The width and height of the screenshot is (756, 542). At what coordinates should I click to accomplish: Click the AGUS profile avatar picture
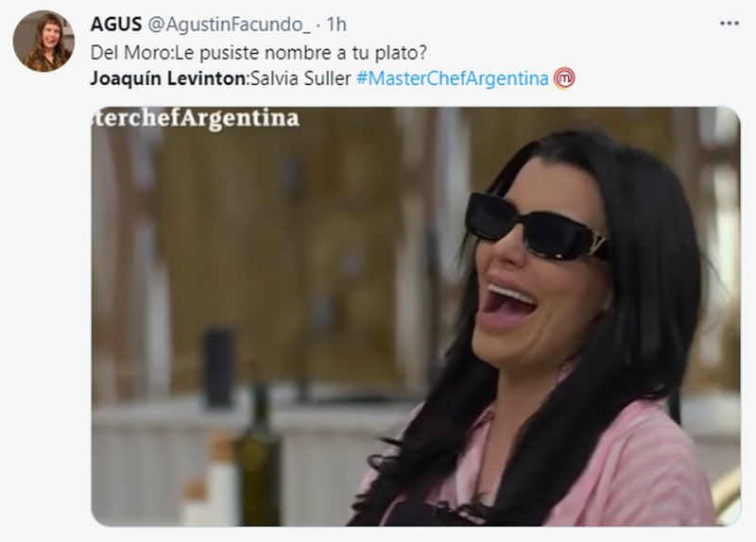pos(43,42)
